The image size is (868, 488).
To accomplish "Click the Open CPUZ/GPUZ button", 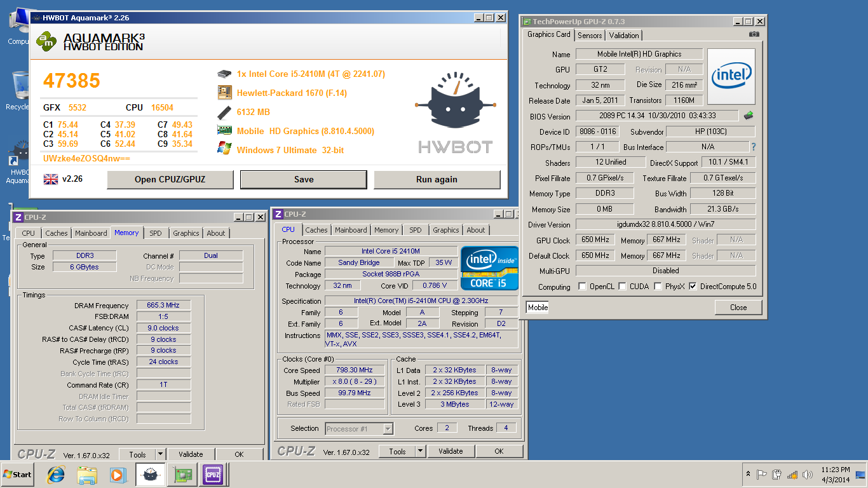I will pos(170,179).
